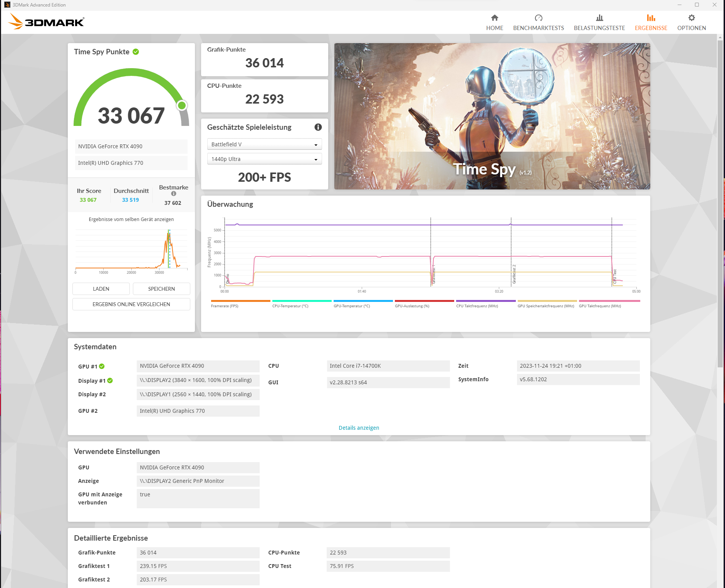This screenshot has height=588, width=725.
Task: Click the green valid-score checkmark icon
Action: 136,52
